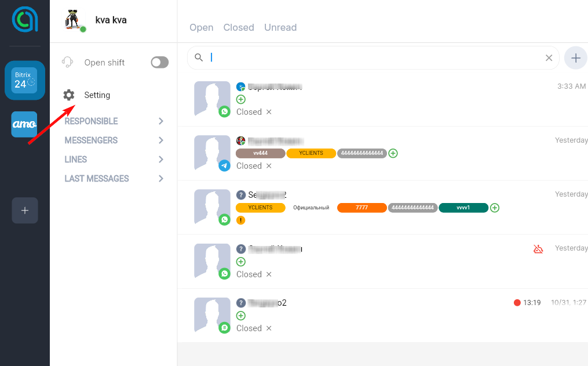Add a tag to the first chat
The width and height of the screenshot is (588, 366).
(x=241, y=100)
